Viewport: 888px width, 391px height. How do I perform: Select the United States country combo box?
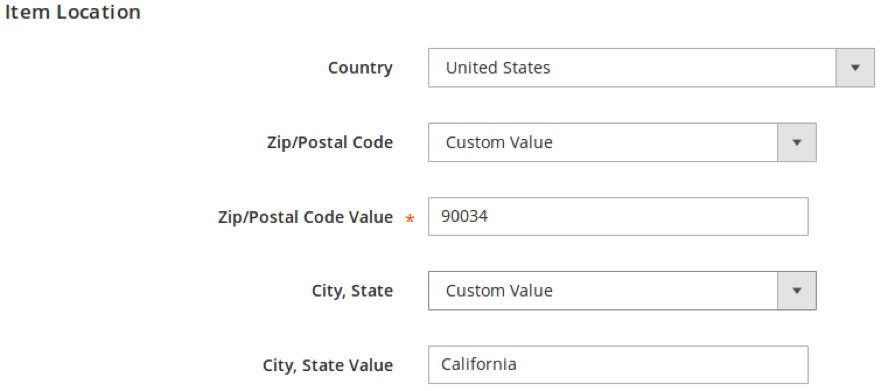coord(651,67)
